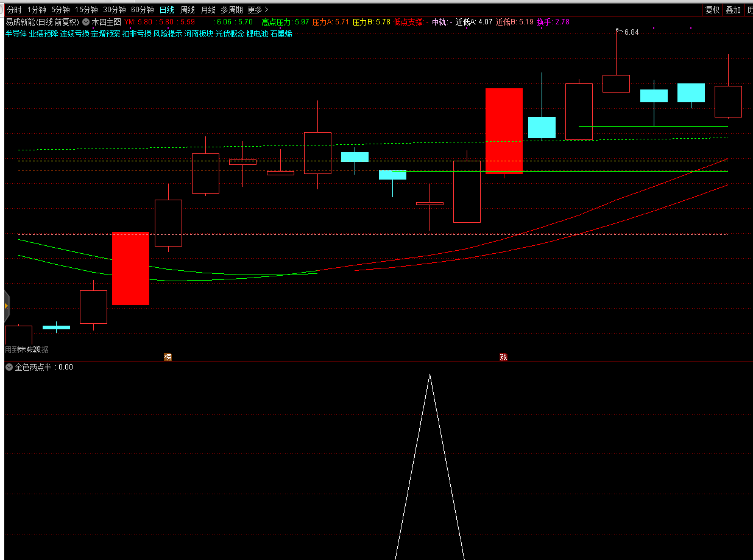Image resolution: width=753 pixels, height=560 pixels.
Task: Click the 金色两点半 : 0.00 indicator label
Action: (x=44, y=367)
